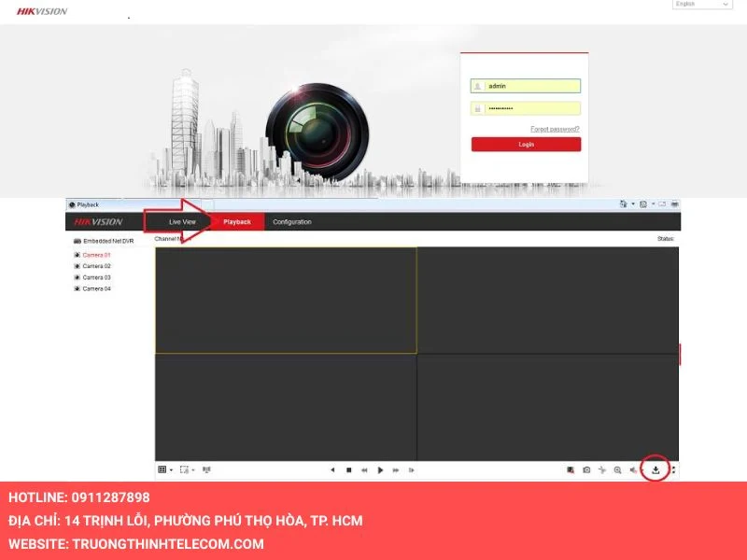Viewport: 747px width, 560px height.
Task: Click the camera icon beside Camera 02
Action: click(78, 266)
